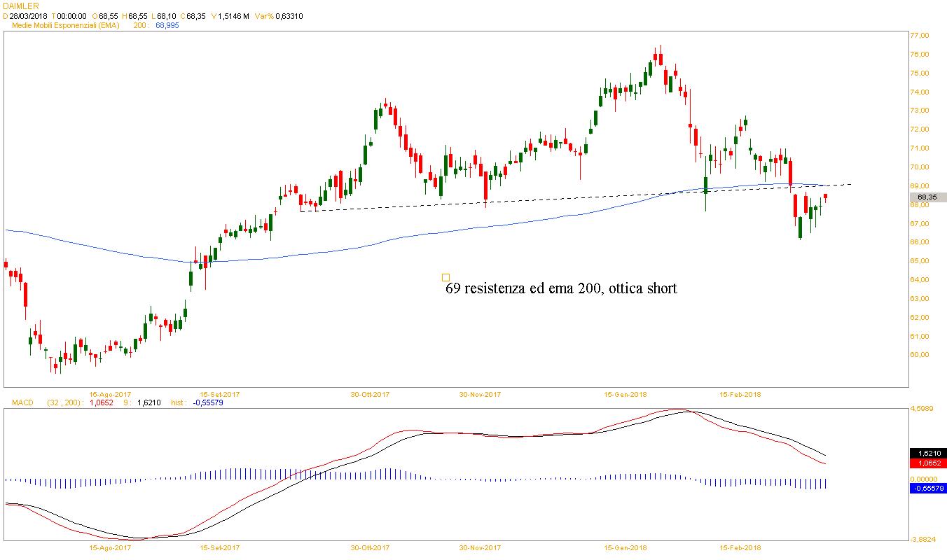Click the close (C) value in the header

[x=195, y=15]
